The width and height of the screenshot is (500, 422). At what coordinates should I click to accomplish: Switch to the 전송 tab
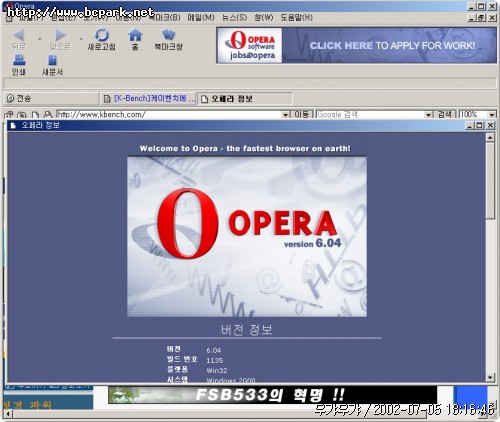point(51,98)
